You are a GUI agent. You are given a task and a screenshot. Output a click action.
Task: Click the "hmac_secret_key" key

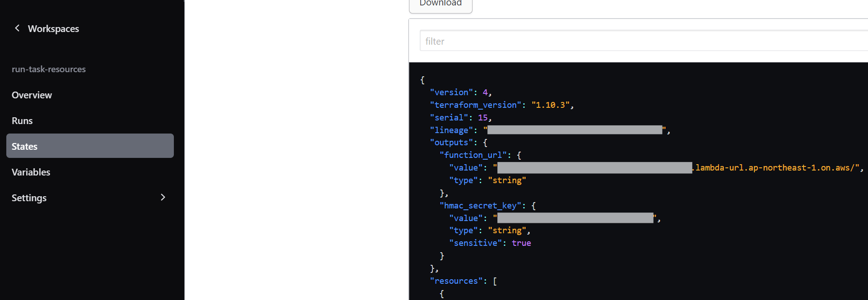(480, 206)
